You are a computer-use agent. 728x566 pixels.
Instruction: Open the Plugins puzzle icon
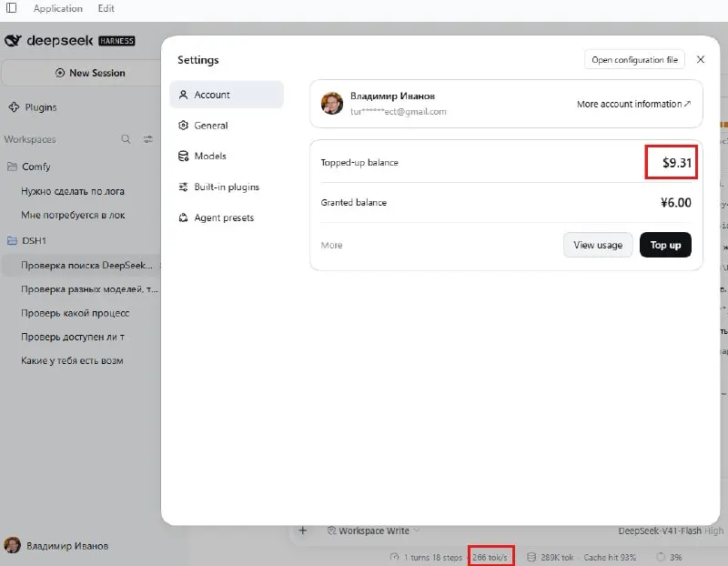14,107
